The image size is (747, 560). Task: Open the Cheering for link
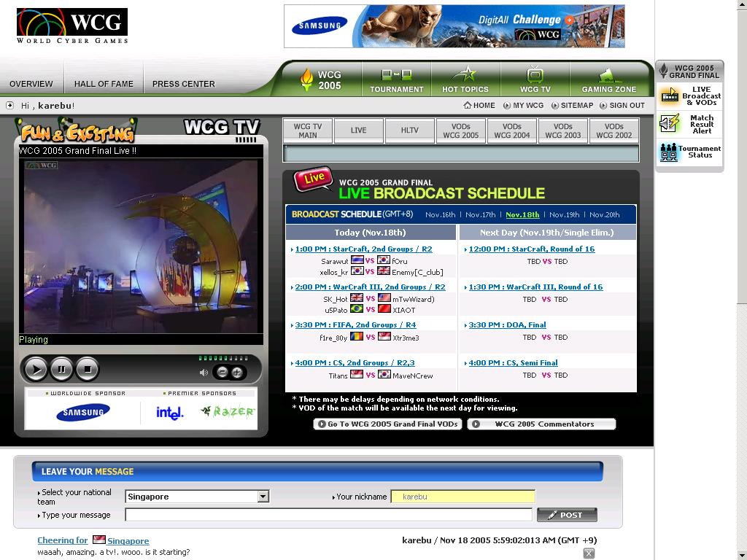click(x=63, y=540)
